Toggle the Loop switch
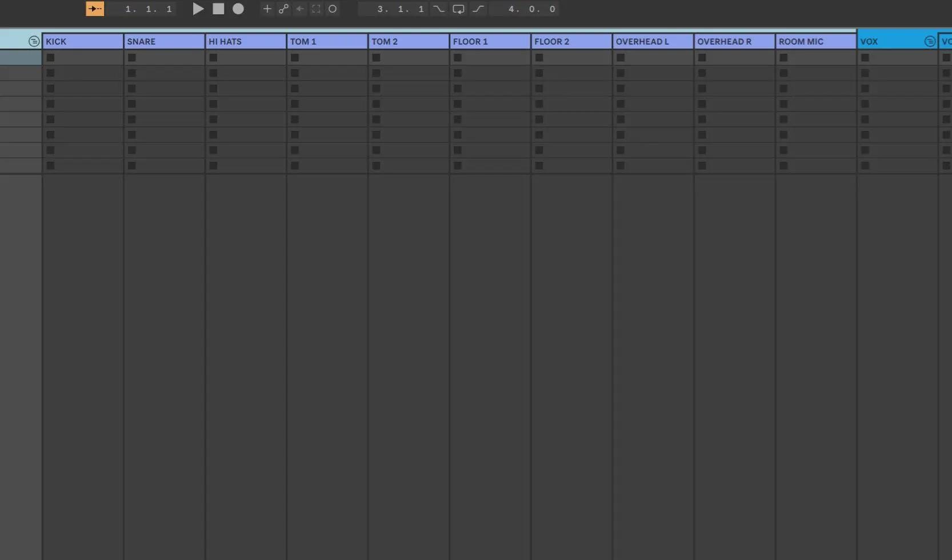The height and width of the screenshot is (560, 952). (x=458, y=9)
